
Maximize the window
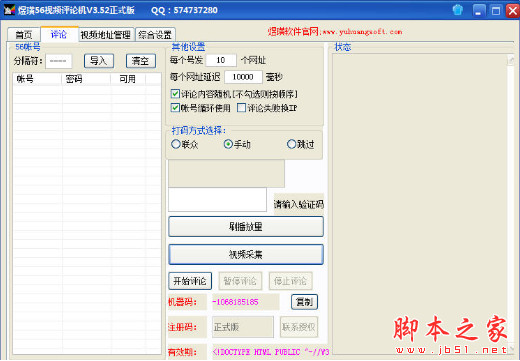[x=496, y=11]
